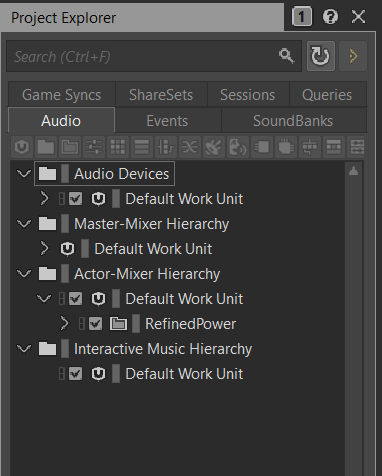
Task: Click the Audio Devices folder icon
Action: tap(47, 173)
